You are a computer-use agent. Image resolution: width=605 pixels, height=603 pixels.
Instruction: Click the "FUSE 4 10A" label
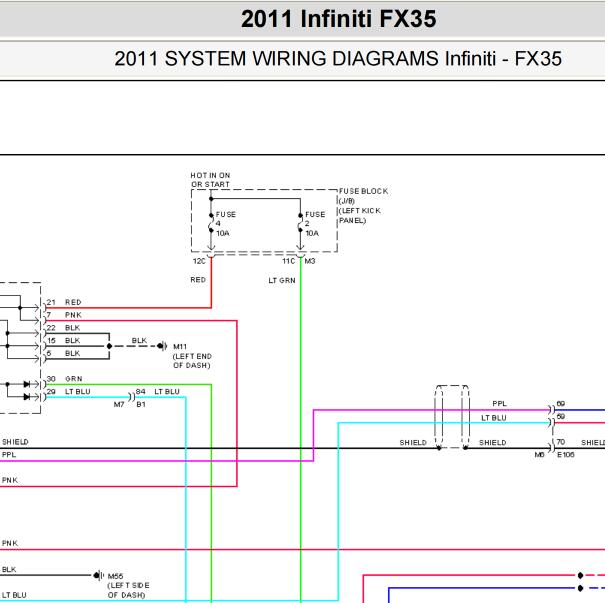(226, 224)
